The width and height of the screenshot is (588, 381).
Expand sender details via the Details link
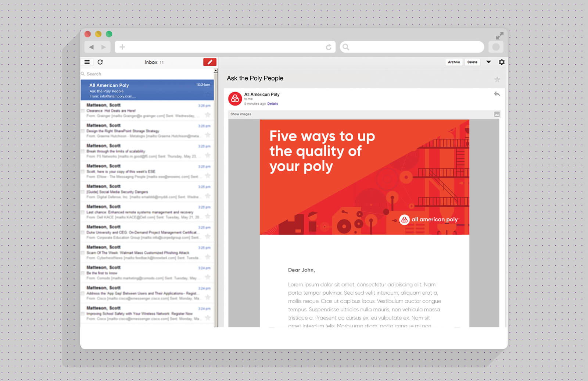pyautogui.click(x=272, y=104)
